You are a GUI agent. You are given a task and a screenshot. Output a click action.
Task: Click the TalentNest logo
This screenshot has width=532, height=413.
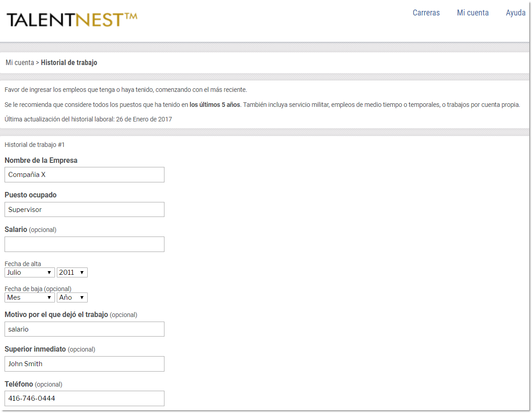click(71, 20)
